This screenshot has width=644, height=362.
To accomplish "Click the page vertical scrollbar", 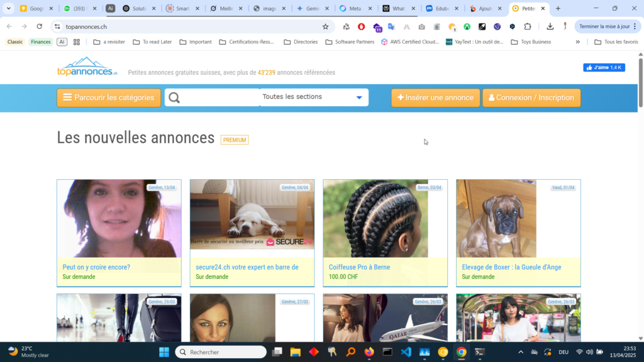I will click(640, 83).
